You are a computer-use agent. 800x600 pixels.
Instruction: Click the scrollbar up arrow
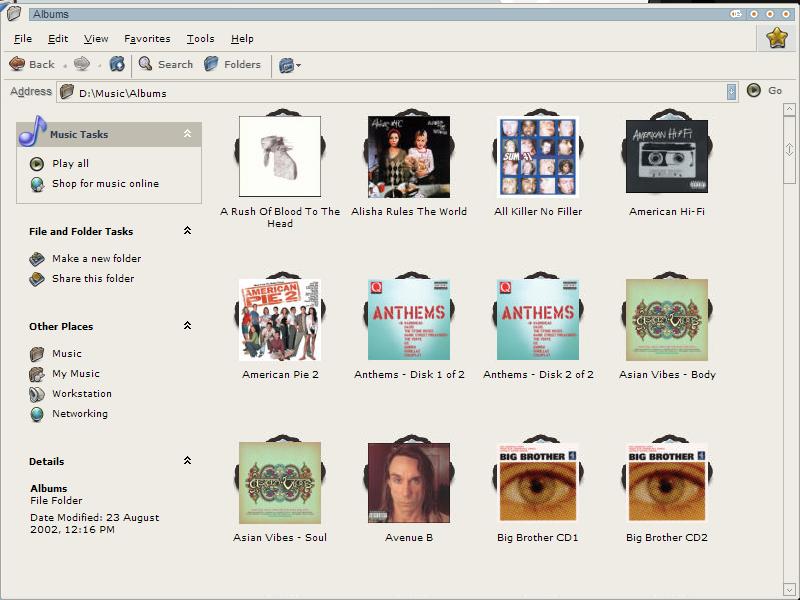tap(789, 109)
